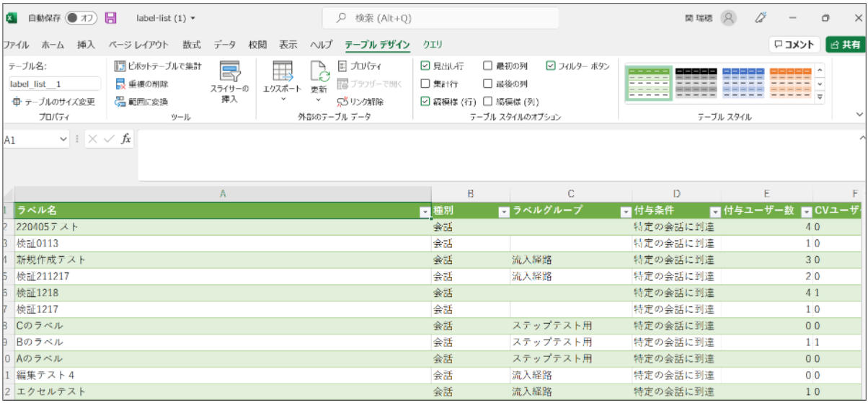This screenshot has width=868, height=403.
Task: Open filter dropdown for ラベルグループ column
Action: click(625, 211)
